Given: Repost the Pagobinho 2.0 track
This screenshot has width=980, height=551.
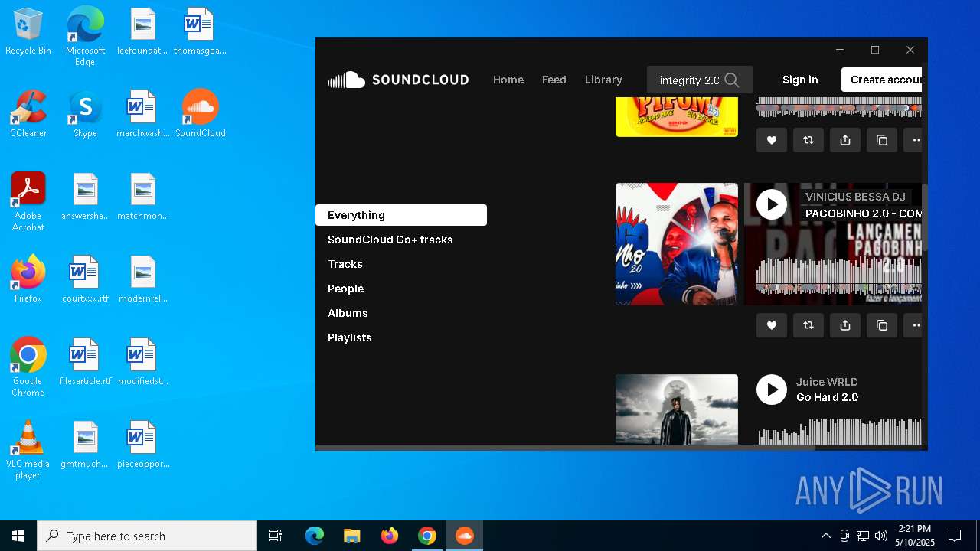Looking at the screenshot, I should (808, 325).
